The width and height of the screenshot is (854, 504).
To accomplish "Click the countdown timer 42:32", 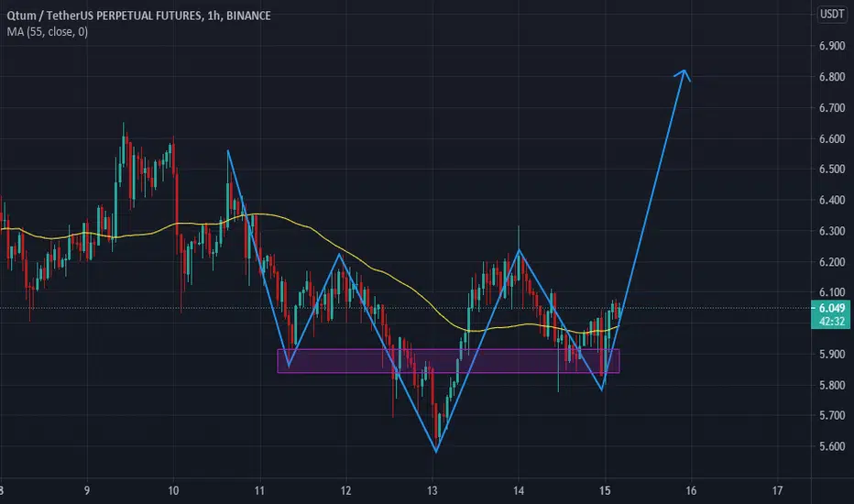I will [832, 322].
